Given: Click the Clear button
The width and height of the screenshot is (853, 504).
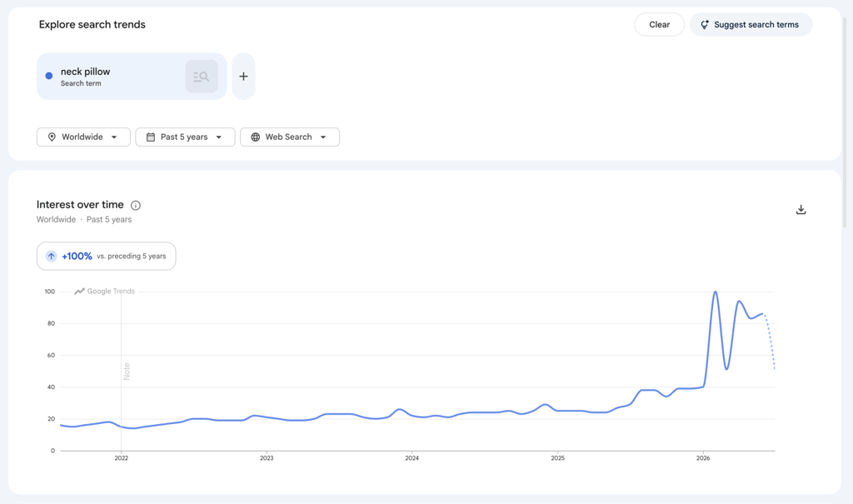Looking at the screenshot, I should pyautogui.click(x=660, y=24).
